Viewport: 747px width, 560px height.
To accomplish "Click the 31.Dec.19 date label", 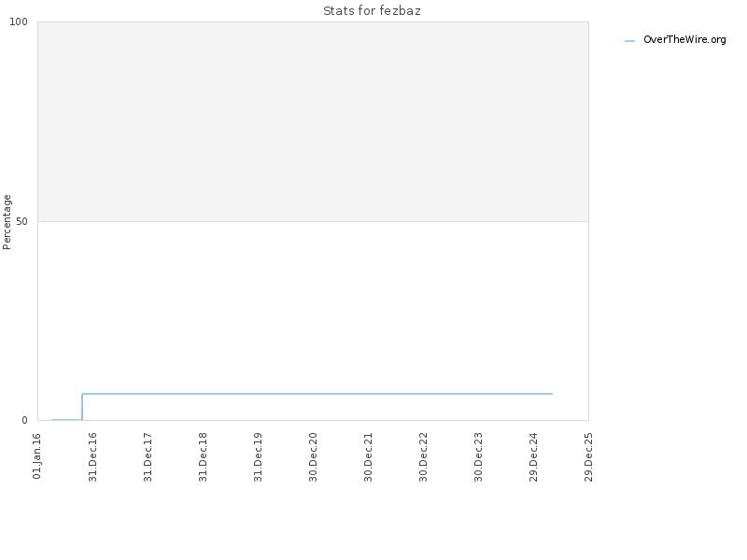I will [x=259, y=457].
